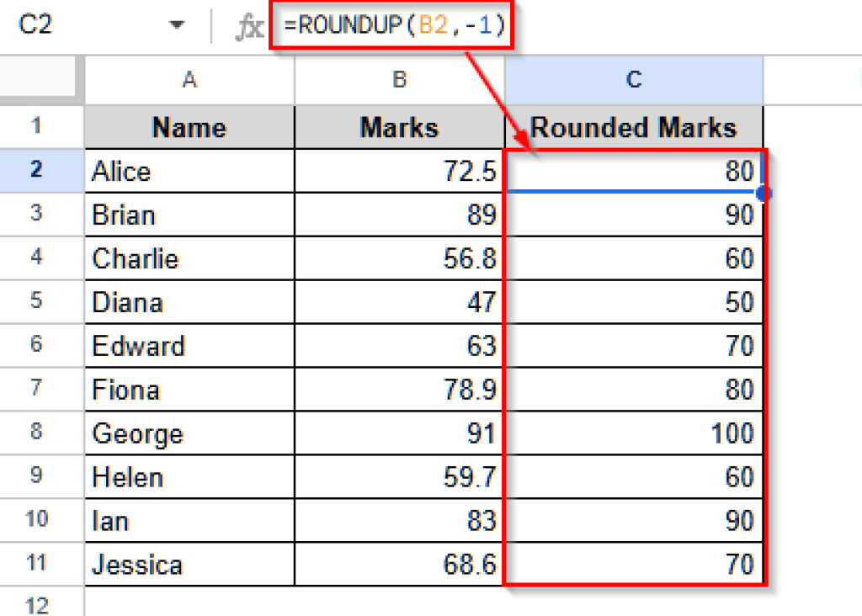
Task: Select the cell containing Alice
Action: 189,172
